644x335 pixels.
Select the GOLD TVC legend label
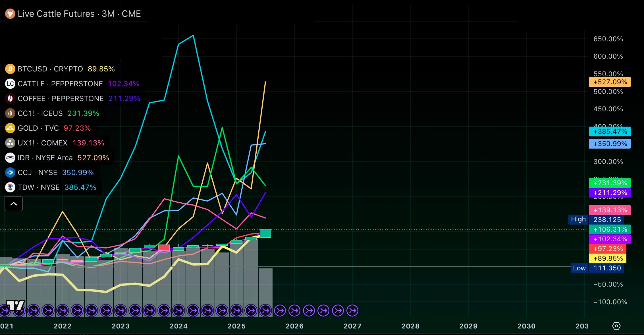38,128
